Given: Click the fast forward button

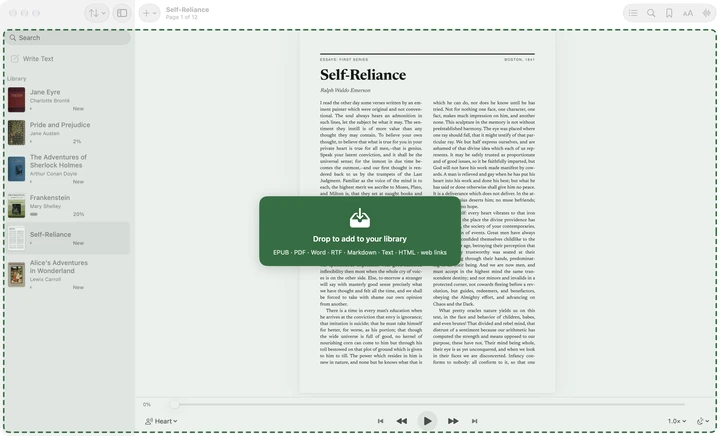Looking at the screenshot, I should [453, 421].
